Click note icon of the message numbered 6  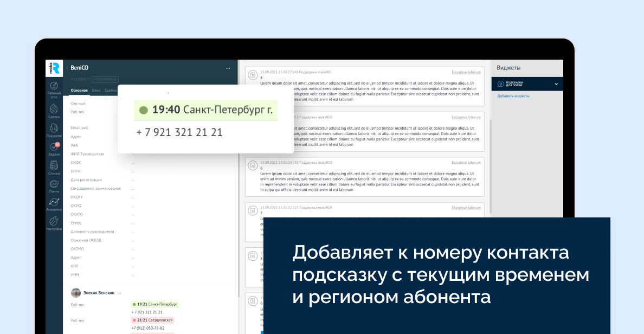pyautogui.click(x=253, y=165)
